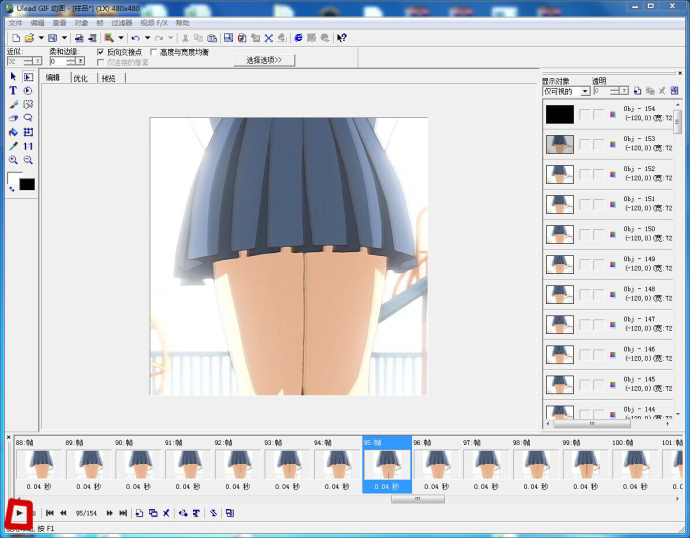Choose the arrow Pick tool
The width and height of the screenshot is (690, 538).
coord(13,77)
